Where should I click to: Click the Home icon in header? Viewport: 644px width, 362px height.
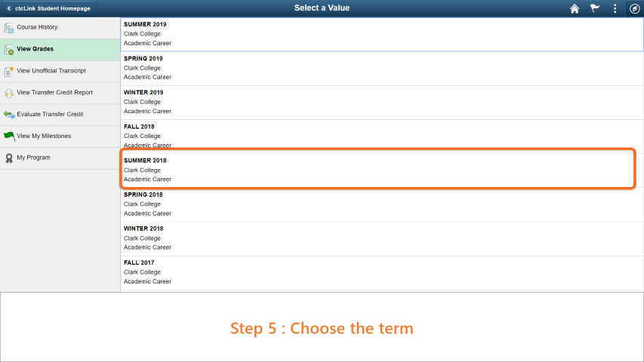coord(575,8)
